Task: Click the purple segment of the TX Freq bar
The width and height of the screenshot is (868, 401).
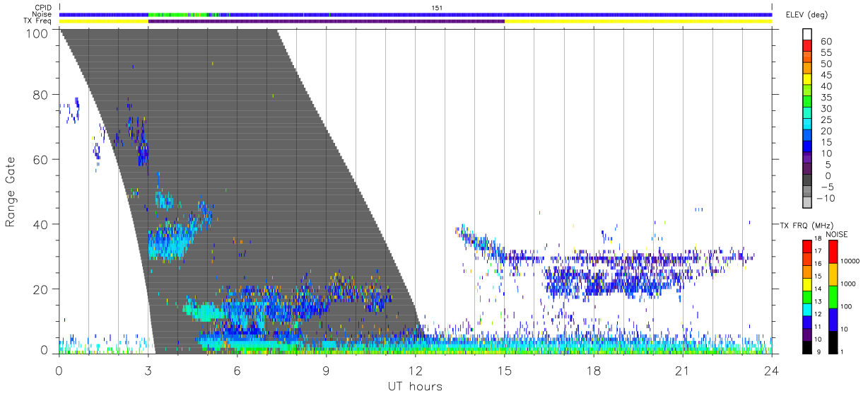Action: (x=327, y=21)
